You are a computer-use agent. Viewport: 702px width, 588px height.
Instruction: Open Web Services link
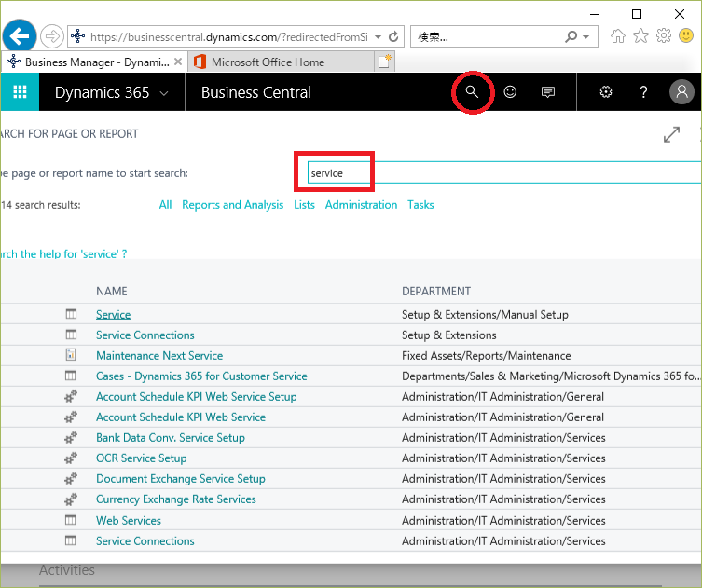[129, 521]
